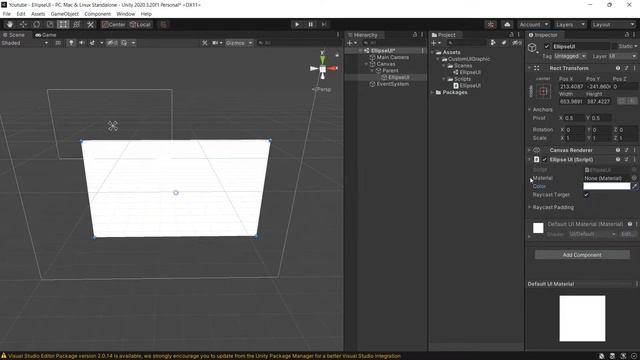The width and height of the screenshot is (640, 360).
Task: Click the Width input field
Action: pyautogui.click(x=571, y=101)
